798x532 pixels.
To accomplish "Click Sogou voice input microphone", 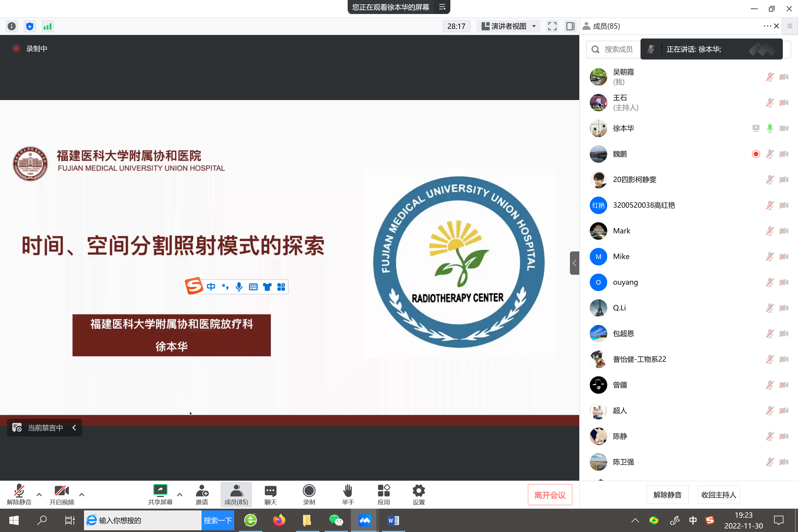I will pos(239,287).
